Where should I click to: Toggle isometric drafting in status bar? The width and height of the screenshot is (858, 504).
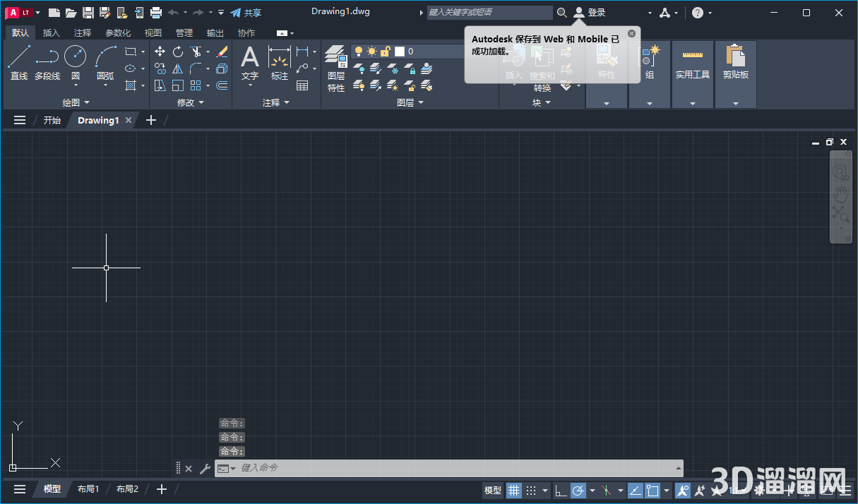tap(606, 491)
